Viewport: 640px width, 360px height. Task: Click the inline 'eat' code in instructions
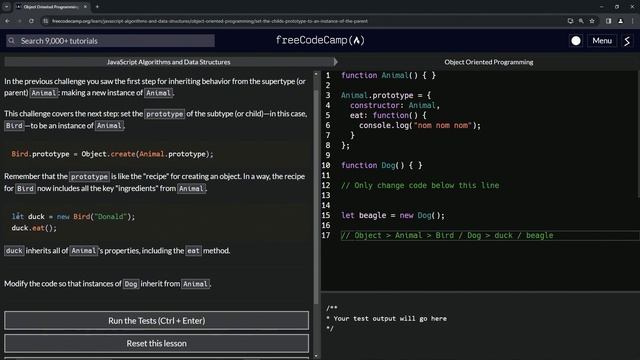point(193,251)
